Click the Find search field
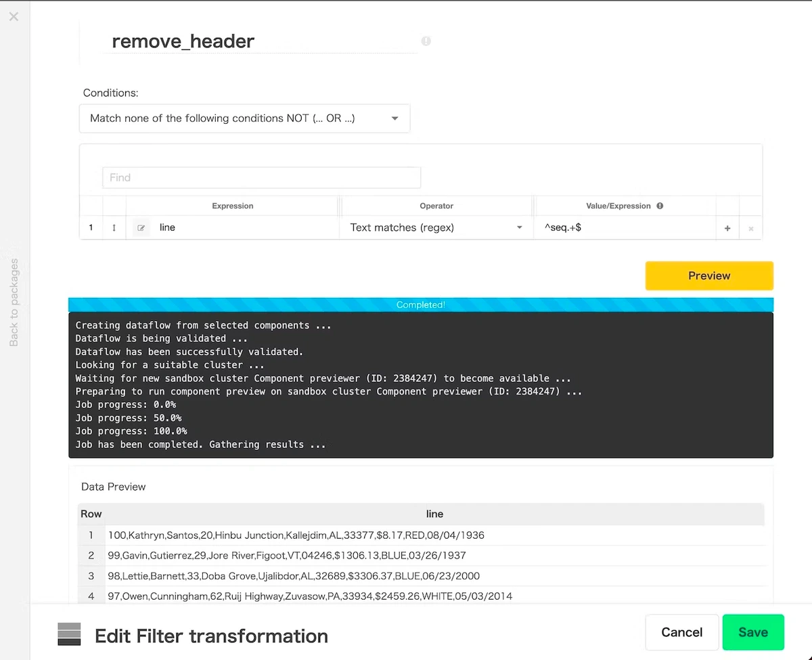The width and height of the screenshot is (812, 660). click(261, 177)
